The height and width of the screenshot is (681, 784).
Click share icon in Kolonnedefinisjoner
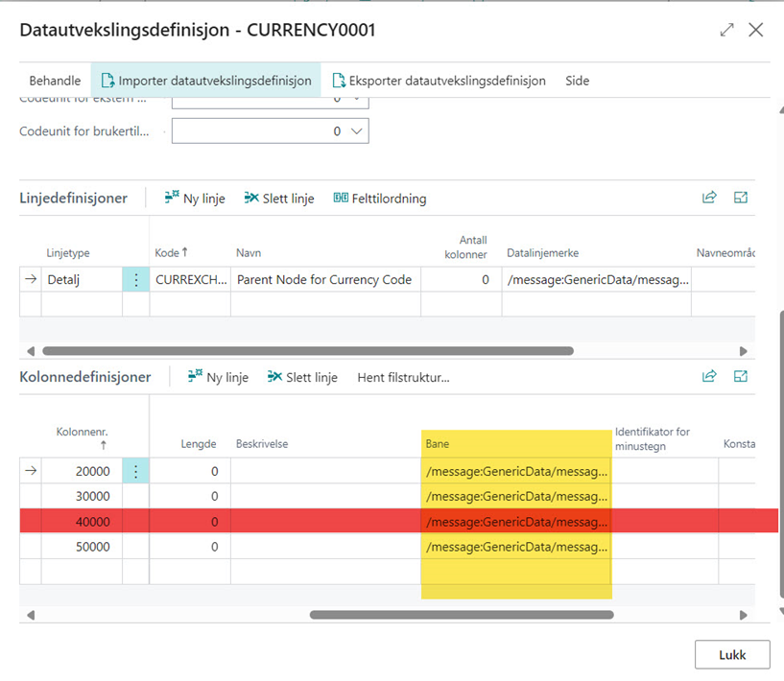pos(709,376)
